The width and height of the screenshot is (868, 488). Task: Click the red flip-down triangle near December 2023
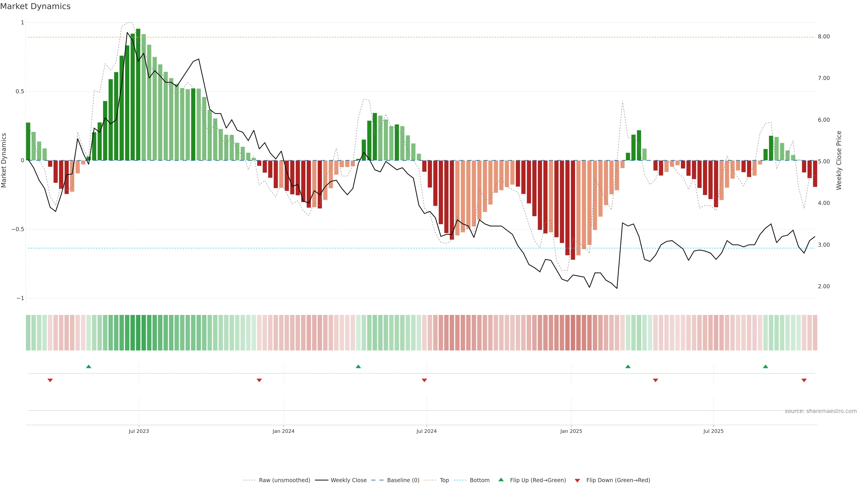point(259,380)
